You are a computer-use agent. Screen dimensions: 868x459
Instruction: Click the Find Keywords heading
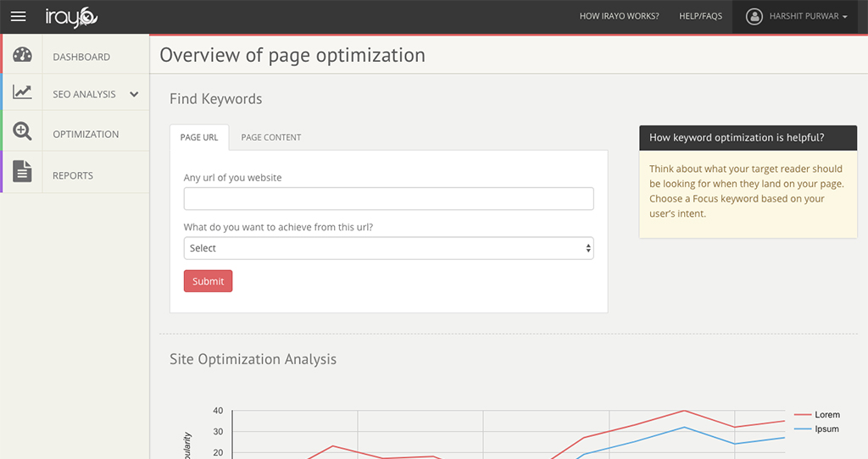tap(216, 99)
